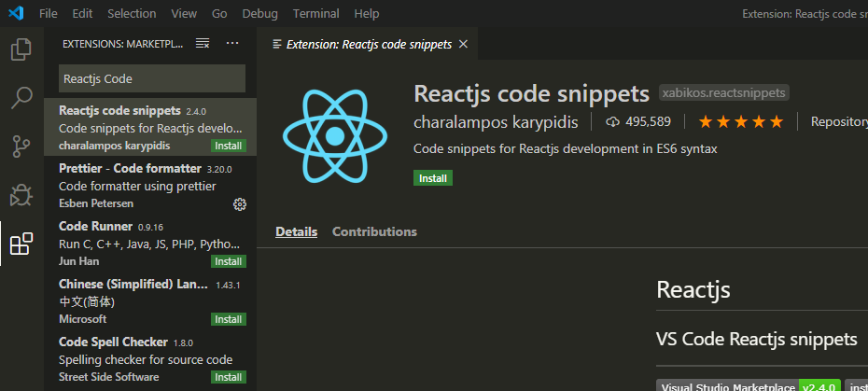Select Prettier - Code formatter list entry
Viewport: 868px width, 391px height.
pyautogui.click(x=150, y=185)
